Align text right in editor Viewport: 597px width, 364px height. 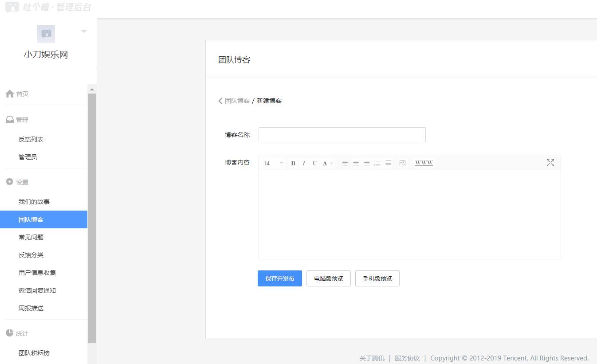coord(366,163)
